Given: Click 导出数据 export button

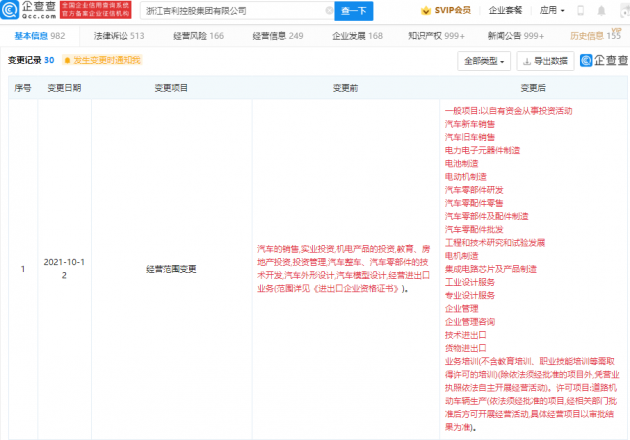Looking at the screenshot, I should 545,61.
